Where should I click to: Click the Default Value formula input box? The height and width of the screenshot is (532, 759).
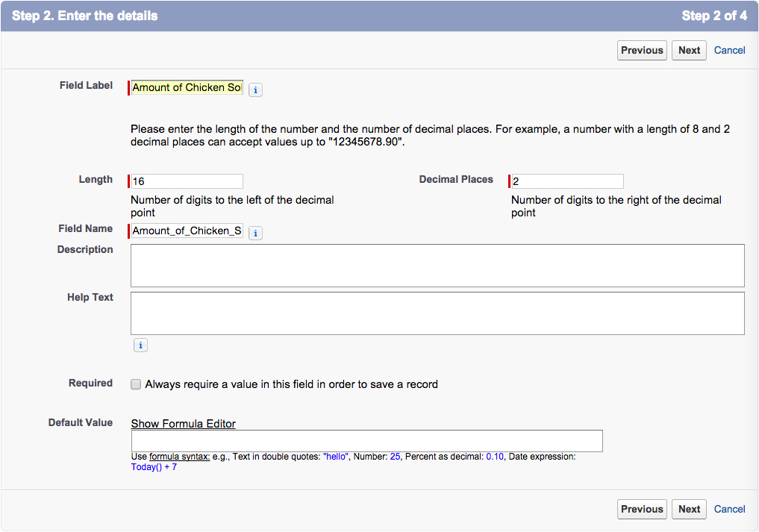366,441
